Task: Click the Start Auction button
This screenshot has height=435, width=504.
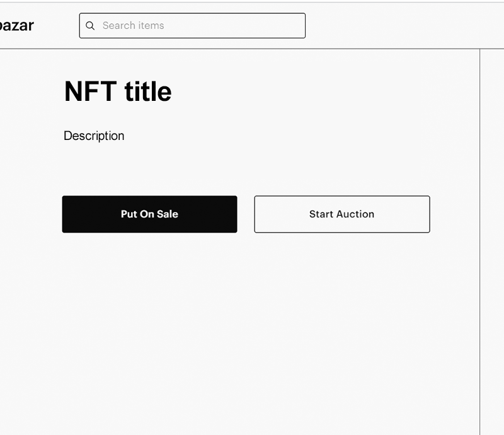Action: 342,214
